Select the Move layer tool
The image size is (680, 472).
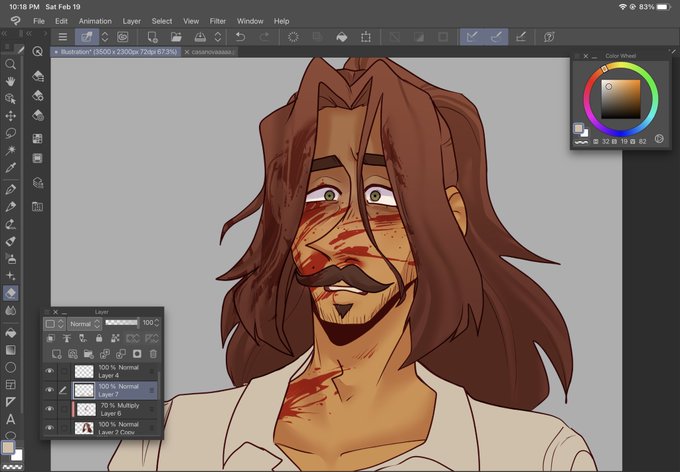click(x=10, y=116)
